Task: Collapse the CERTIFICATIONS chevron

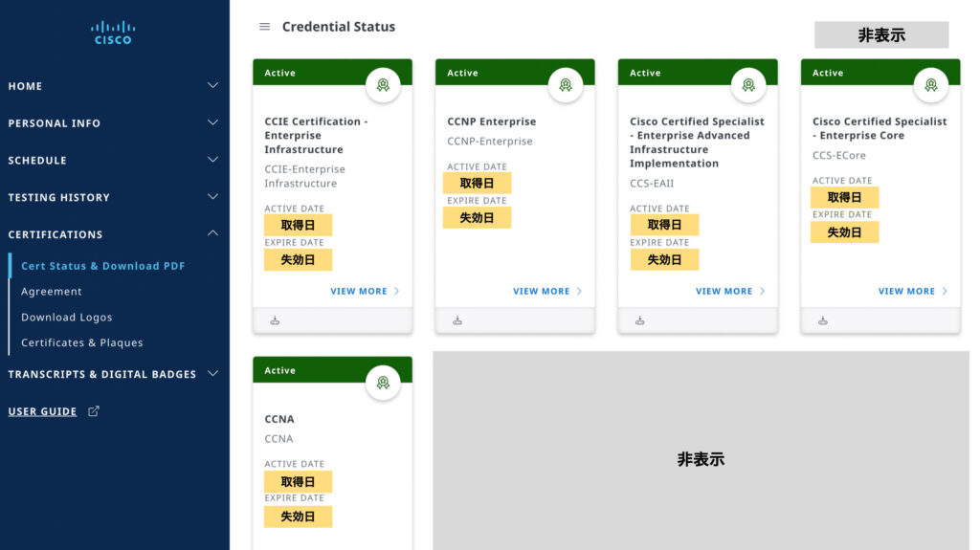Action: click(x=213, y=233)
